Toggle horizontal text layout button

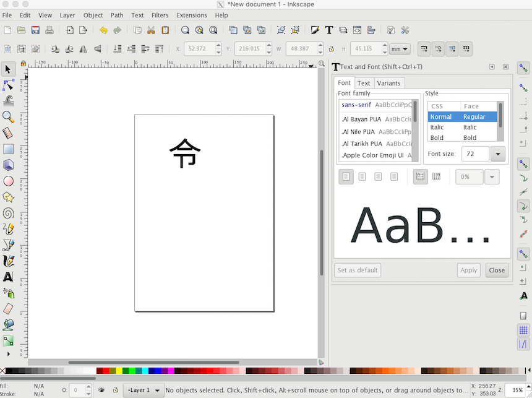pos(420,176)
